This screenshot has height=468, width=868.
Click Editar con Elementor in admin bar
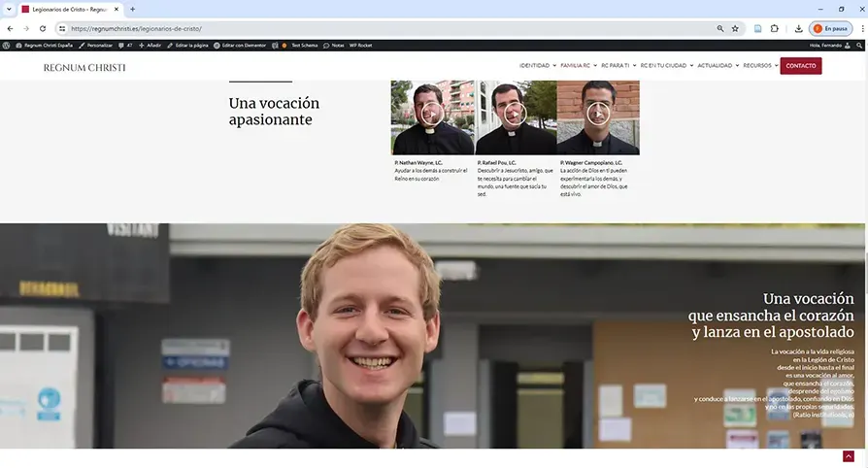click(x=241, y=45)
